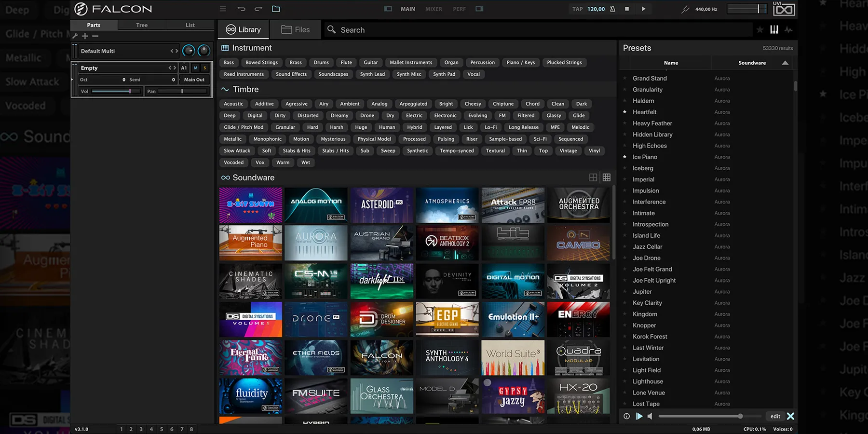This screenshot has width=868, height=434.
Task: Select the Piano / Keys instrument tag
Action: [520, 63]
